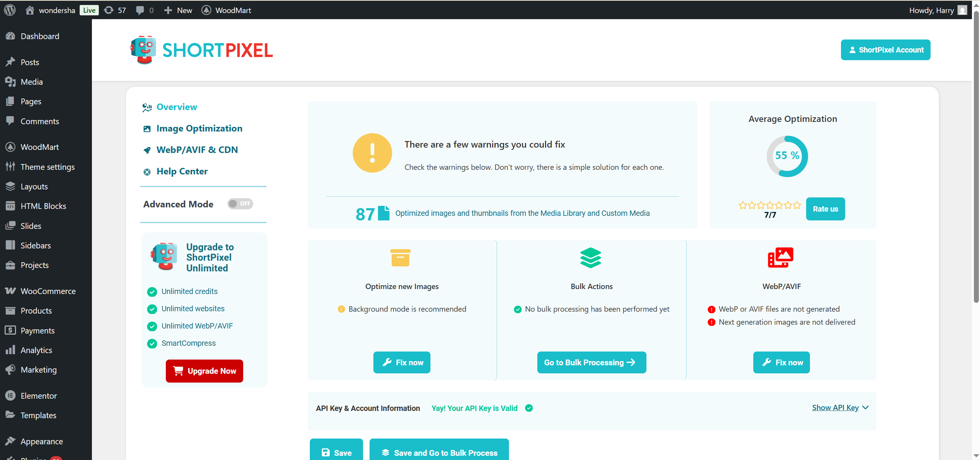Open the WebP/AVIF & CDN tab
Image resolution: width=980 pixels, height=460 pixels.
point(197,150)
